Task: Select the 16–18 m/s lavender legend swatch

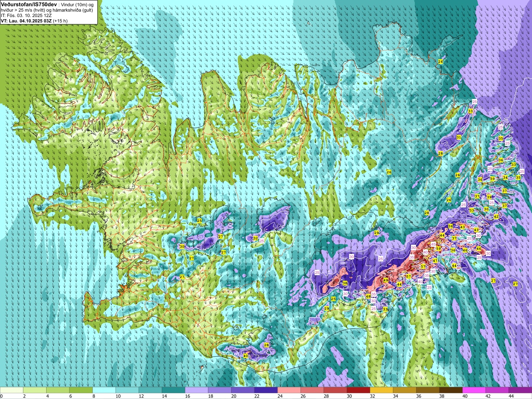Action: [197, 390]
